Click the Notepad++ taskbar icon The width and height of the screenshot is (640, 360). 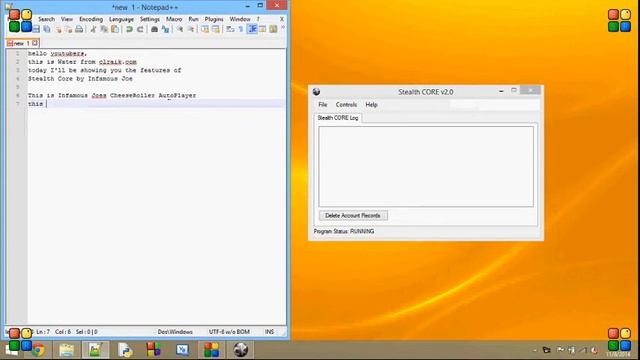tap(95, 350)
